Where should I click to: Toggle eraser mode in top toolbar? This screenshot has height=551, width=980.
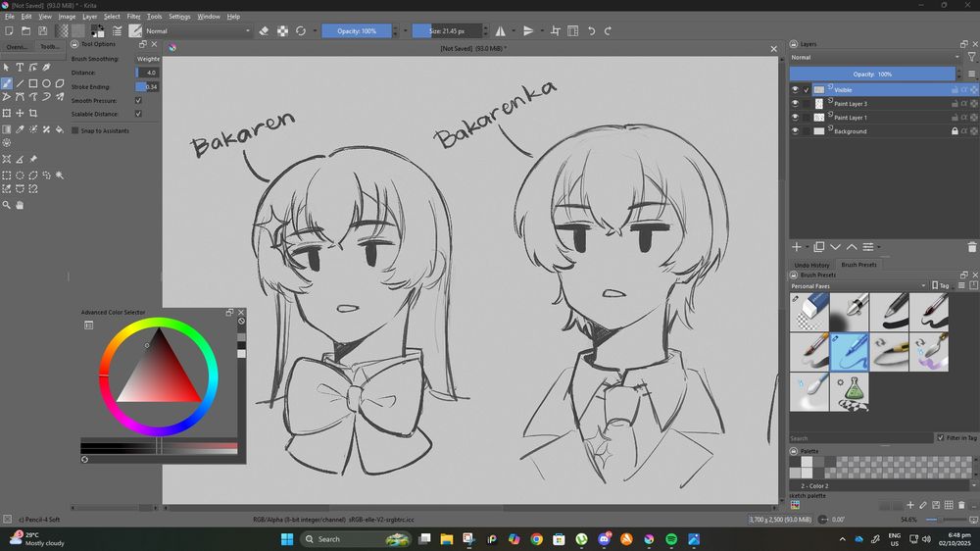coord(264,31)
